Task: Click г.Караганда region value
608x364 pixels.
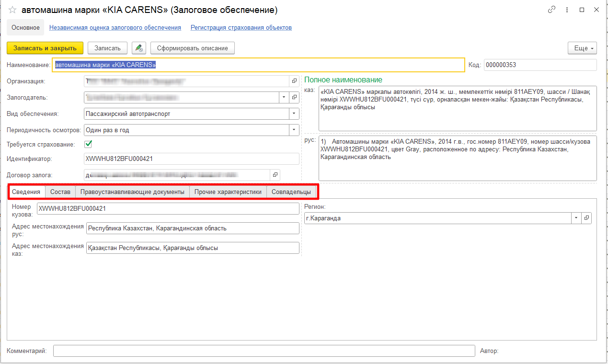Action: point(324,218)
